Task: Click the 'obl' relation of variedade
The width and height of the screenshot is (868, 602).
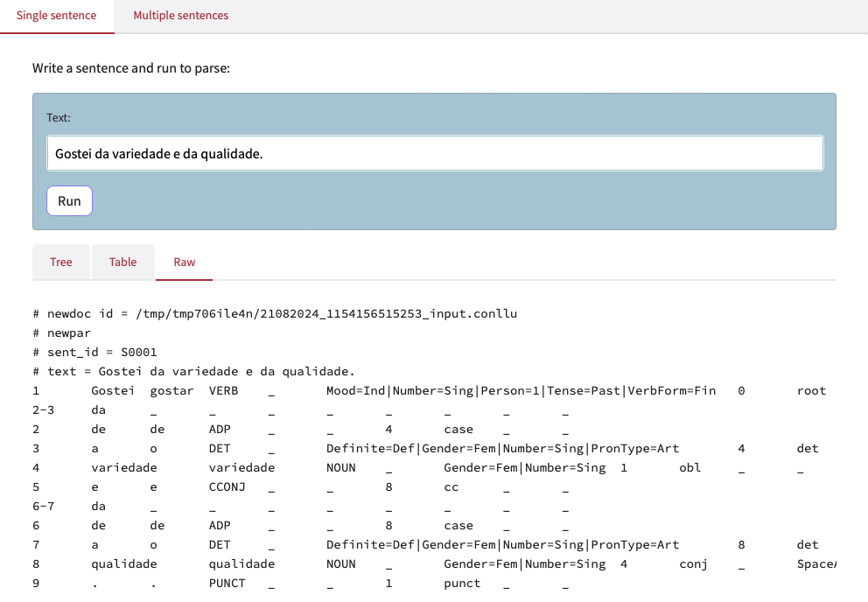Action: [689, 467]
